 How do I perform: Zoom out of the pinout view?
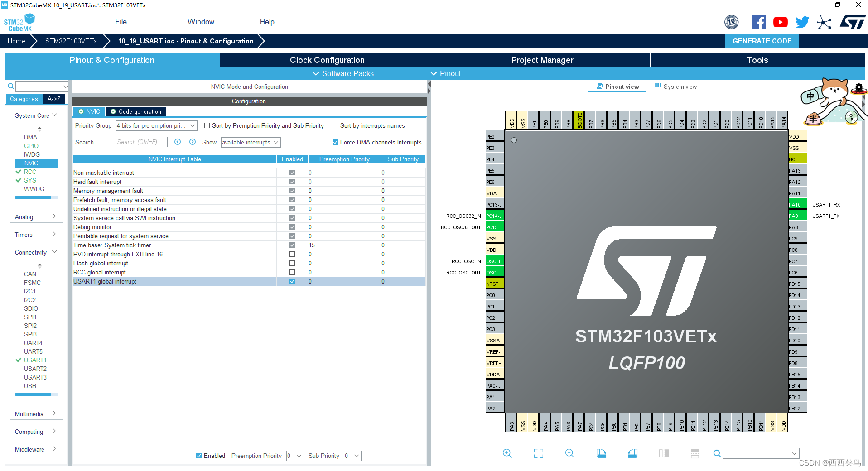tap(569, 453)
